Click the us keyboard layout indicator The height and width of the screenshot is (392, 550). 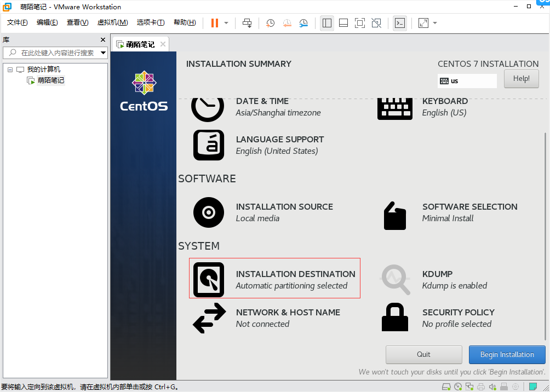pyautogui.click(x=467, y=81)
